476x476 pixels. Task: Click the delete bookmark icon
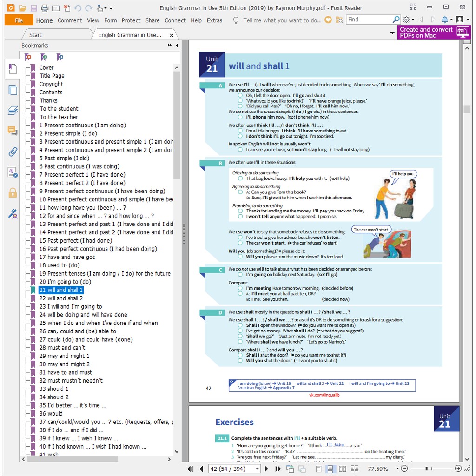[x=28, y=57]
